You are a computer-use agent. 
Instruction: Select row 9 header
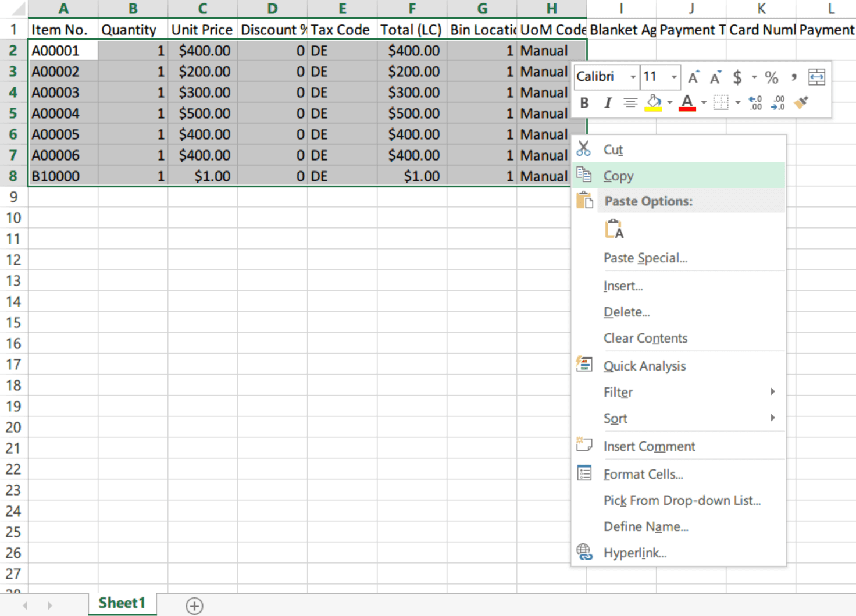click(x=13, y=197)
